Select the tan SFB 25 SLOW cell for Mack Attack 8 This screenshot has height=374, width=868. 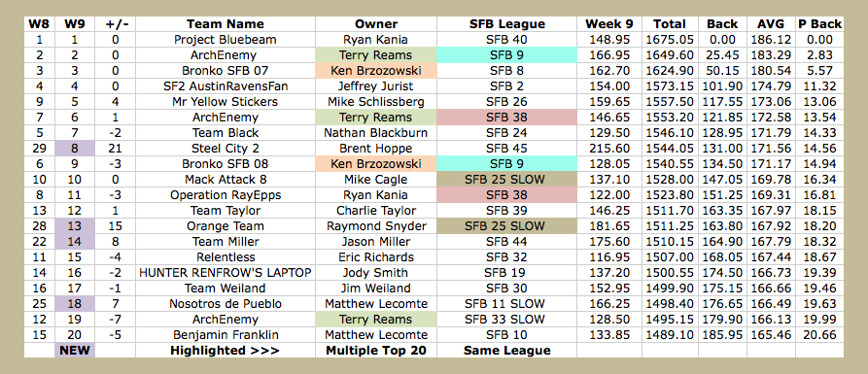[x=507, y=180]
